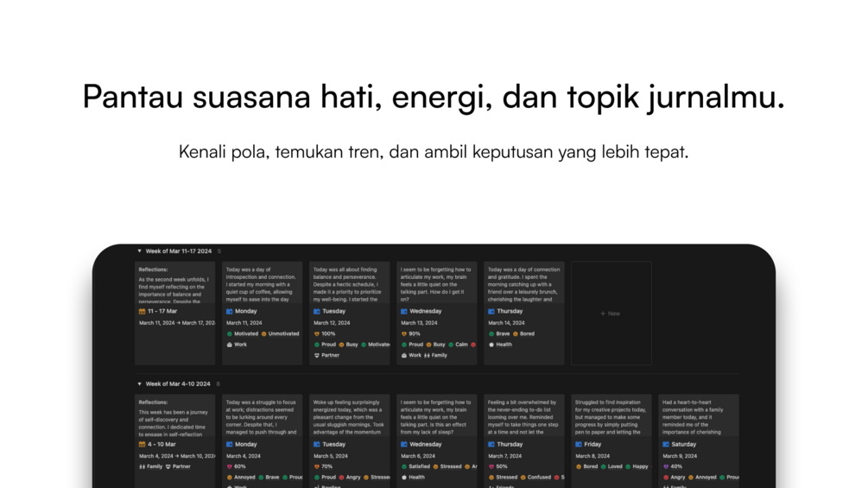Click the Health apple icon on March 14 card

(x=491, y=345)
